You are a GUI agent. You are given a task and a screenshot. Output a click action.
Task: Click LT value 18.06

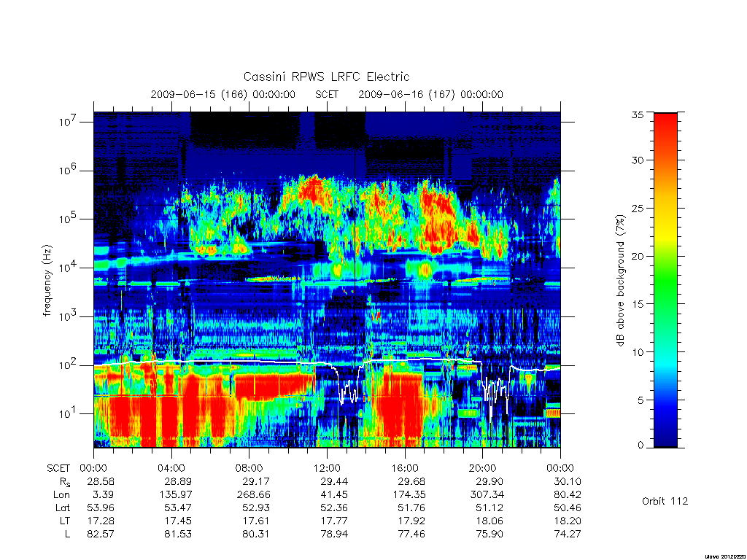coord(489,521)
